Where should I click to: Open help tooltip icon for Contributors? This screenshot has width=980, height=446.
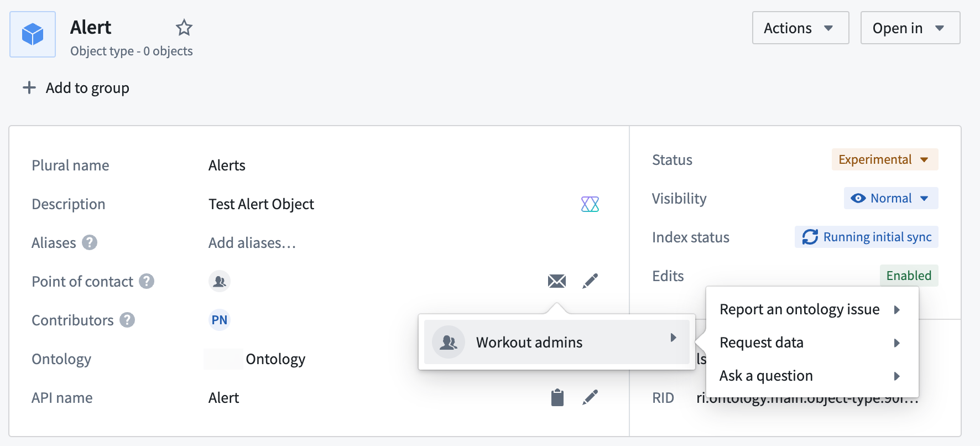[x=127, y=320]
